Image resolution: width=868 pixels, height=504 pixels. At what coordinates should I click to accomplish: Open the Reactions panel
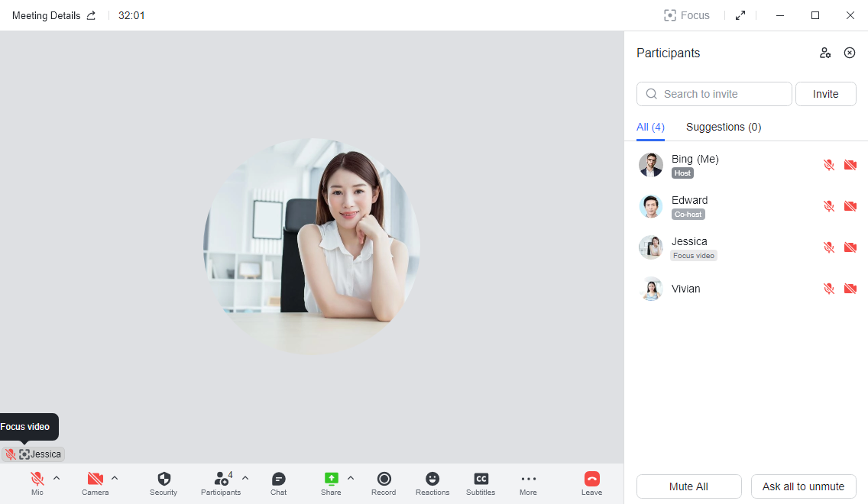click(432, 480)
